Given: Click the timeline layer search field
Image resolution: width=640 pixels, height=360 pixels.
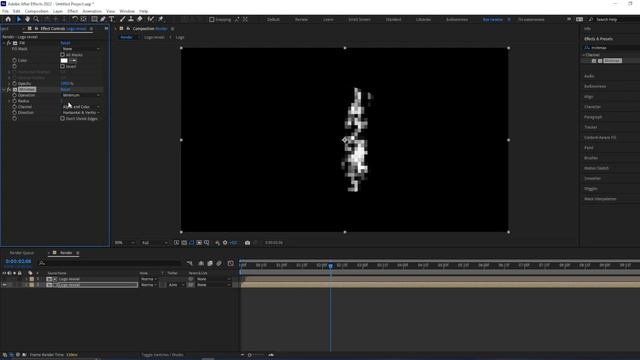Looking at the screenshot, I should point(110,263).
